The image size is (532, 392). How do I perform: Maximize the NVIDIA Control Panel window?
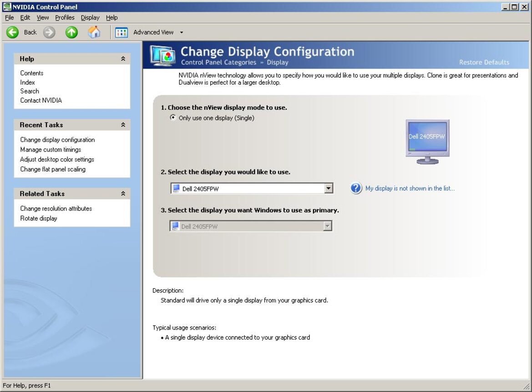(x=514, y=7)
